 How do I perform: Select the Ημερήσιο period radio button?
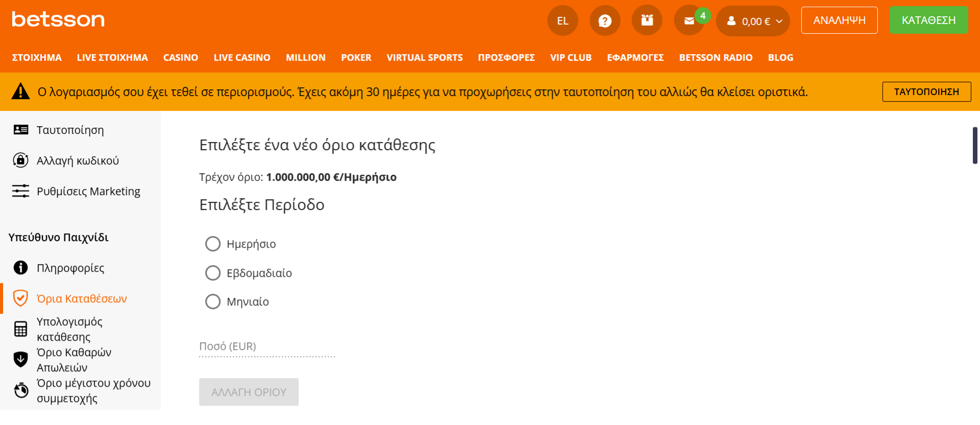(213, 244)
